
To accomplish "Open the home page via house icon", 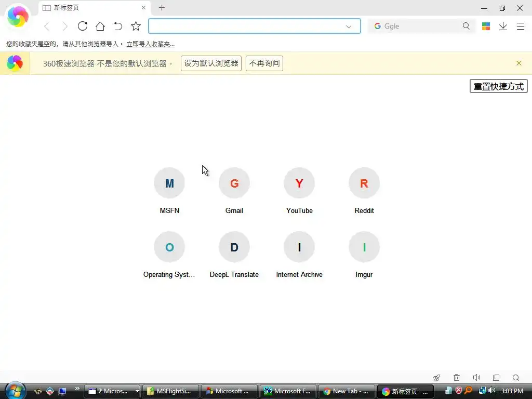I will coord(100,26).
